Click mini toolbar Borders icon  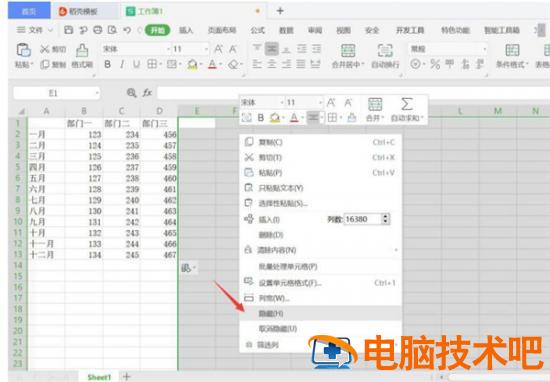pyautogui.click(x=332, y=118)
